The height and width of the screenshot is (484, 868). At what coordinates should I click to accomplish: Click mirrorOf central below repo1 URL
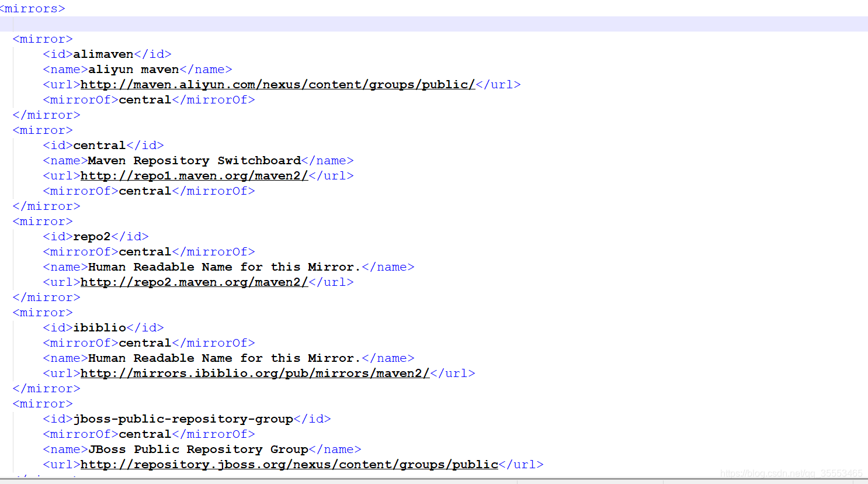(x=145, y=191)
